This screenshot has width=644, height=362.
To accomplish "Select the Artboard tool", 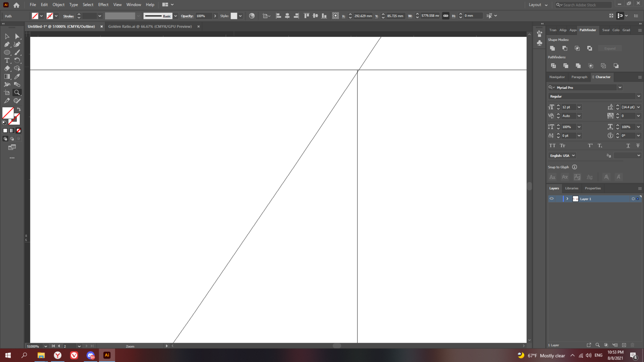I will pyautogui.click(x=7, y=93).
